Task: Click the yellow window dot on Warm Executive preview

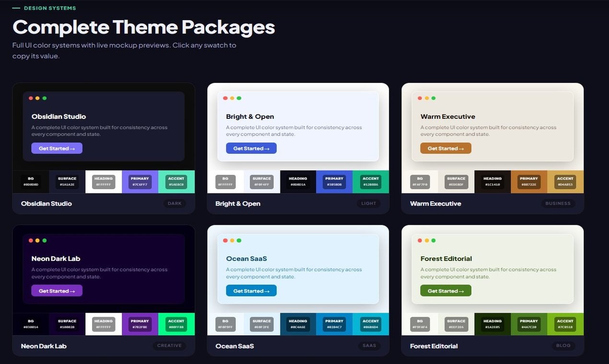Action: click(x=426, y=98)
